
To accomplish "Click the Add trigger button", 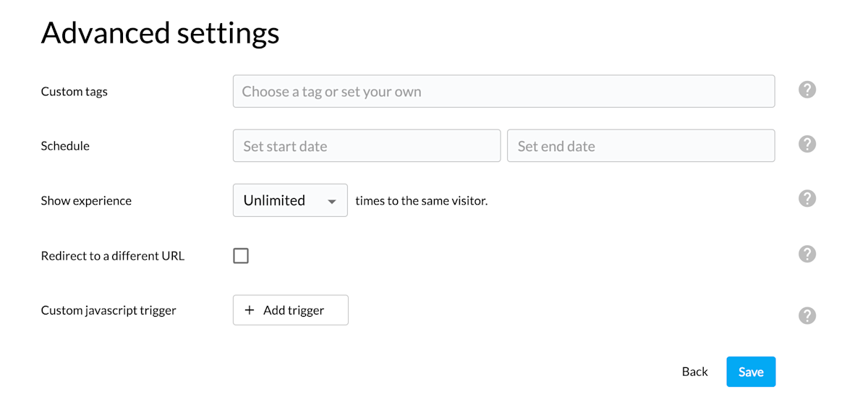I will (x=290, y=310).
